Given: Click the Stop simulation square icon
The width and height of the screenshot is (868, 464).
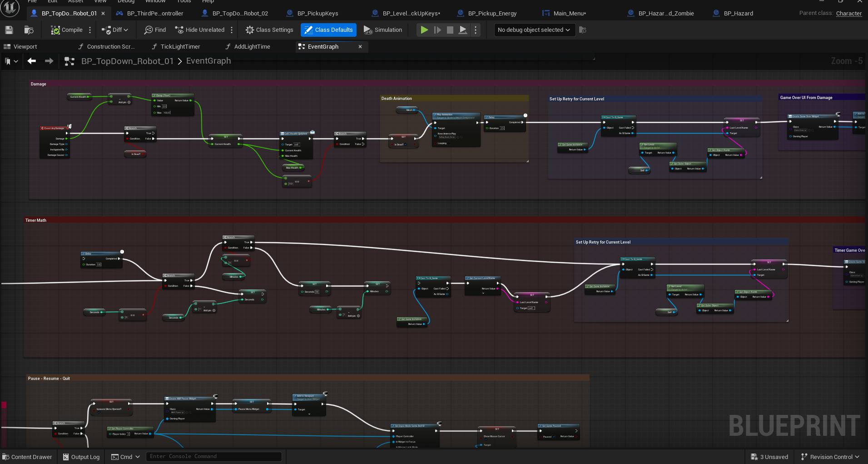Looking at the screenshot, I should tap(450, 30).
